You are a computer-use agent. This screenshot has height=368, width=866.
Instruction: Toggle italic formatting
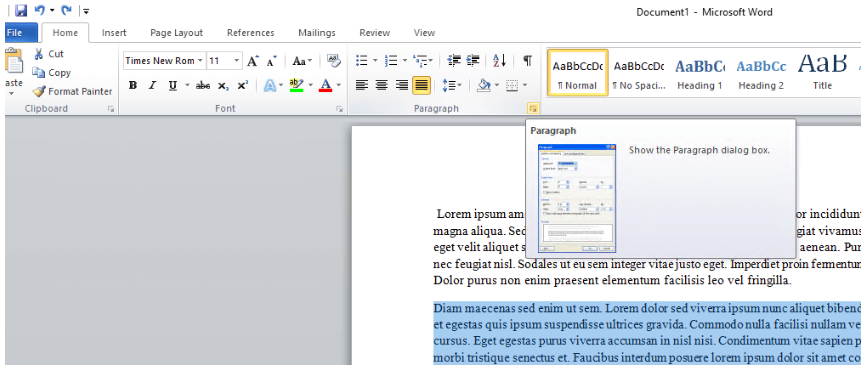click(x=152, y=86)
